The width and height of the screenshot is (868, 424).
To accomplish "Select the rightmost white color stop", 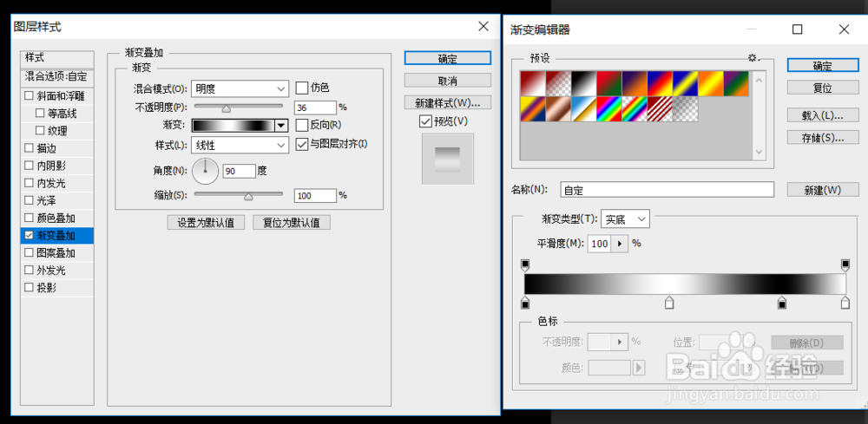I will point(845,303).
